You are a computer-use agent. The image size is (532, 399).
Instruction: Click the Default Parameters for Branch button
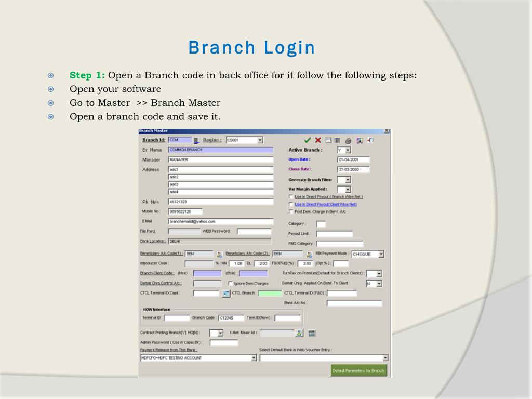[x=359, y=370]
